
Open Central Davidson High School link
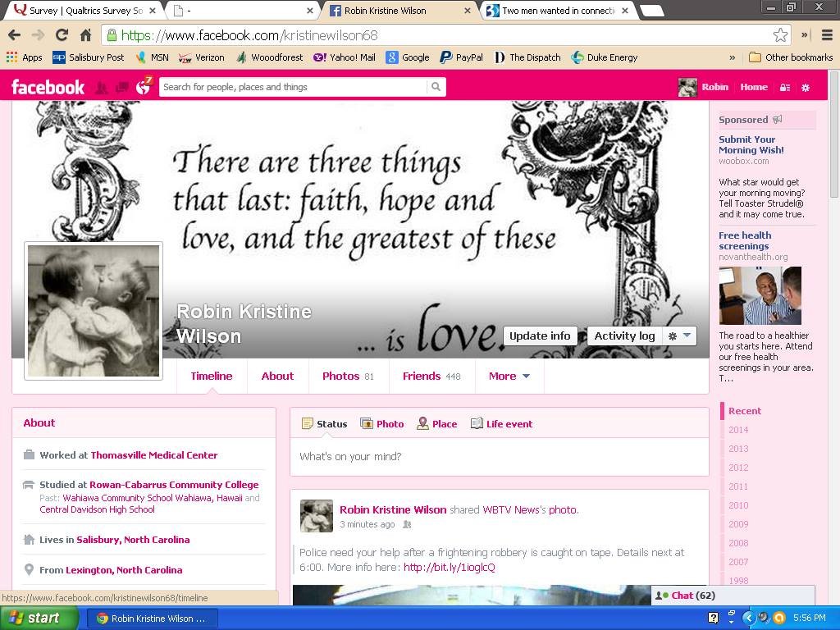(97, 509)
